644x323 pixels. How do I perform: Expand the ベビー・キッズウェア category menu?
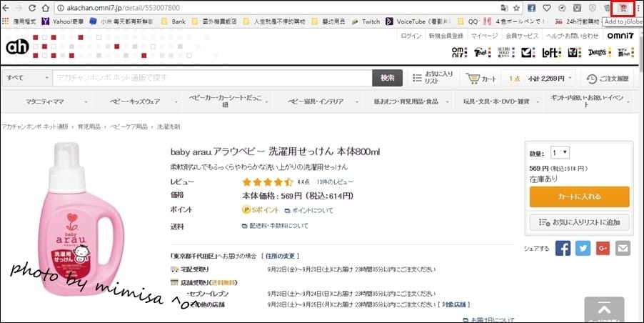[x=138, y=101]
